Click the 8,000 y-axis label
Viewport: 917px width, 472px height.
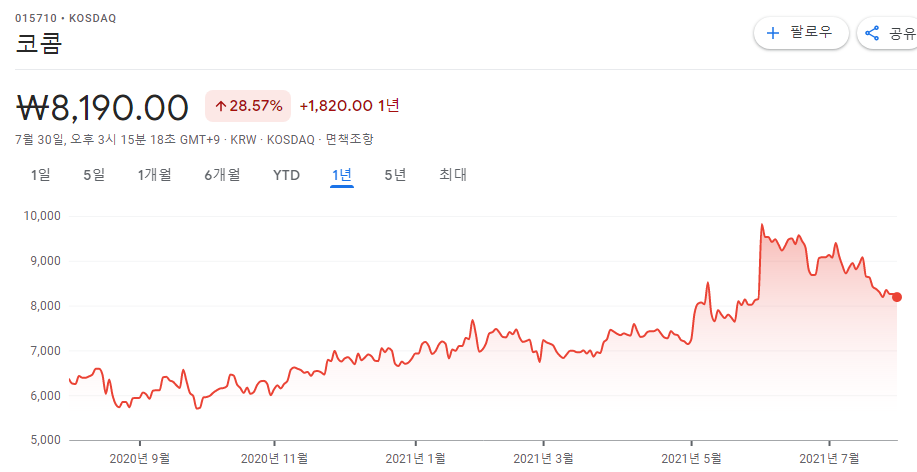[44, 306]
